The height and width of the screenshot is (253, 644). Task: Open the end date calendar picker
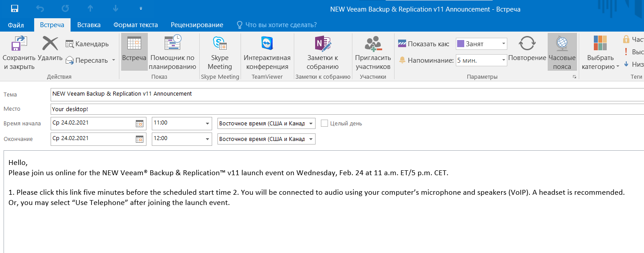pos(139,139)
